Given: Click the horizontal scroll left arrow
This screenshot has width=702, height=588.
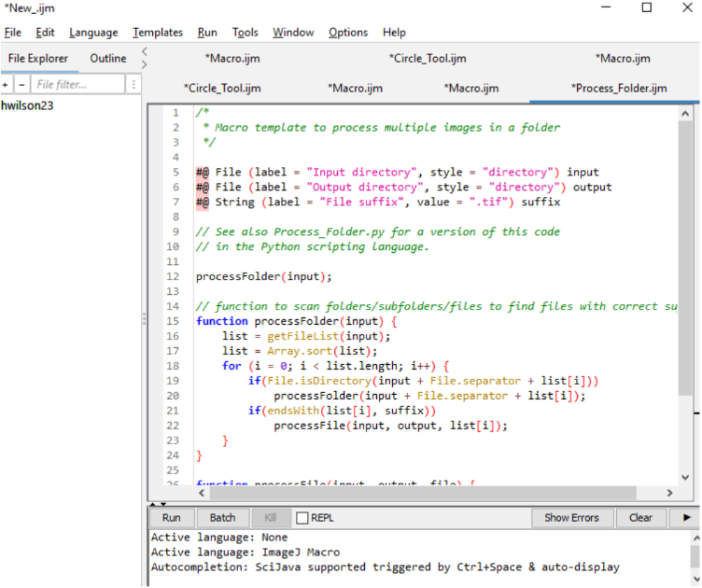Looking at the screenshot, I should [202, 493].
